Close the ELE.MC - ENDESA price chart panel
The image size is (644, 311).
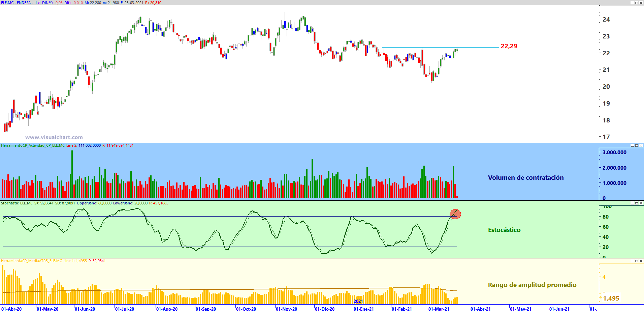[641, 3]
